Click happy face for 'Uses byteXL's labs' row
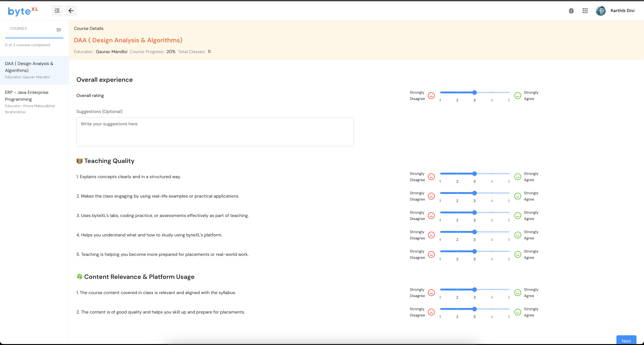Image resolution: width=644 pixels, height=345 pixels. (x=517, y=215)
